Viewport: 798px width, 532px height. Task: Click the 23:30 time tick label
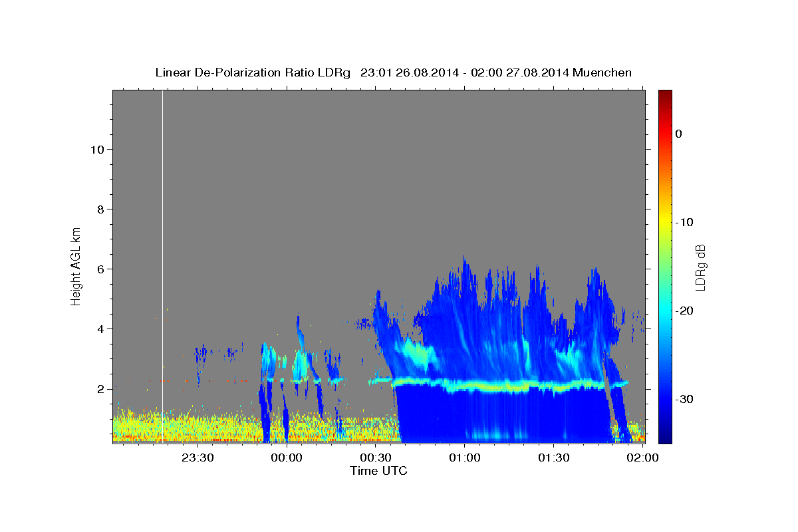(x=198, y=458)
